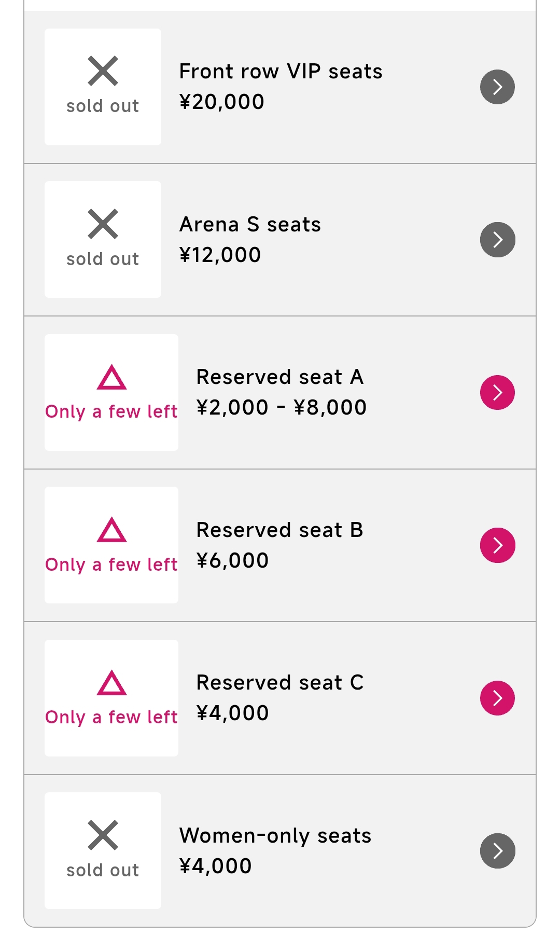Image resolution: width=560 pixels, height=936 pixels.
Task: Click the triangle icon for Reserved seat C
Action: [x=111, y=683]
